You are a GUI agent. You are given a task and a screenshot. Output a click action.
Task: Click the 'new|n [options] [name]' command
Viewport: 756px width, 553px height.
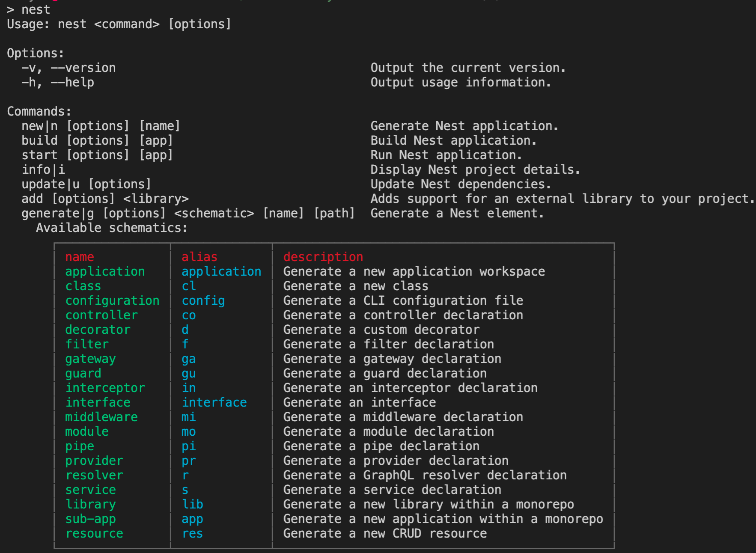coord(101,126)
